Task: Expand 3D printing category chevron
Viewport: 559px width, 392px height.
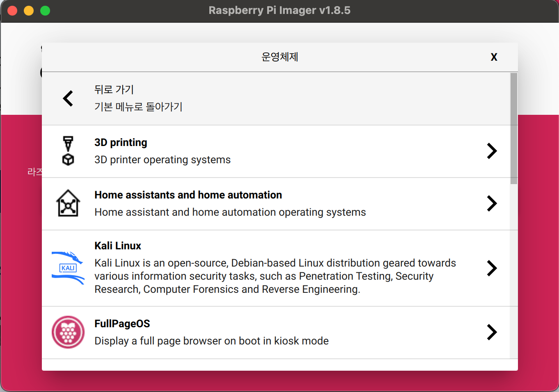Action: click(x=492, y=151)
